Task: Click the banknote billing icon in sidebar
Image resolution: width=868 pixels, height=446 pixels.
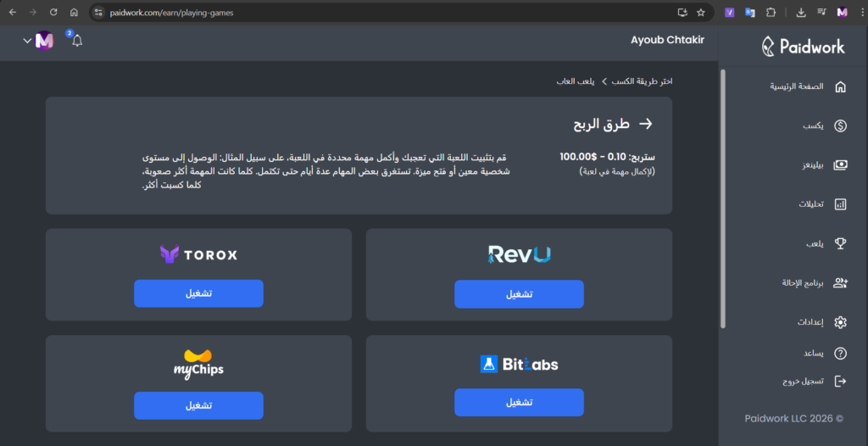Action: coord(840,164)
